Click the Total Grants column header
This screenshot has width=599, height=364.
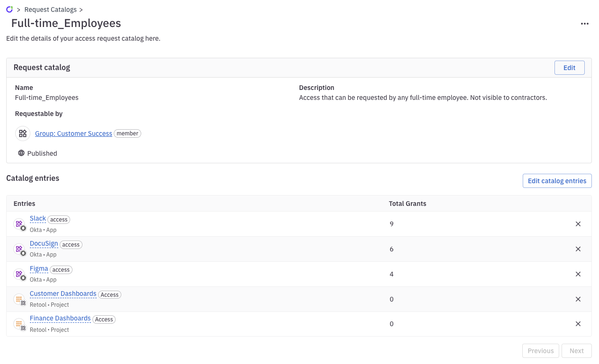408,204
